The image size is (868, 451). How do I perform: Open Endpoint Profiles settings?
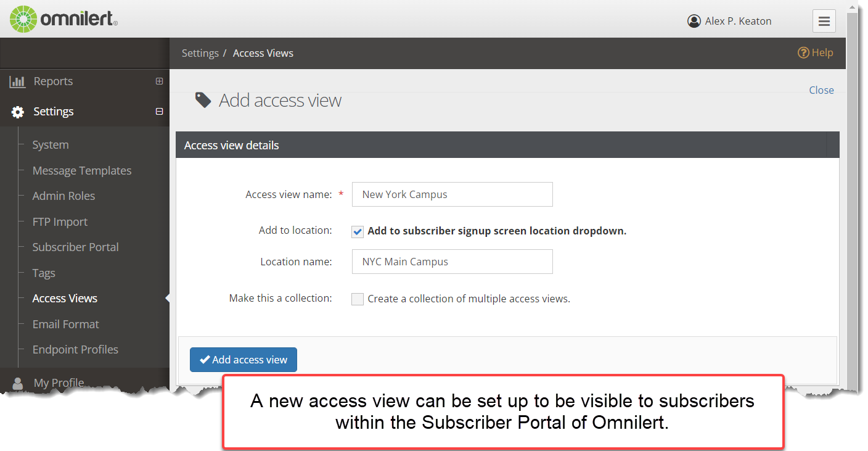point(75,350)
